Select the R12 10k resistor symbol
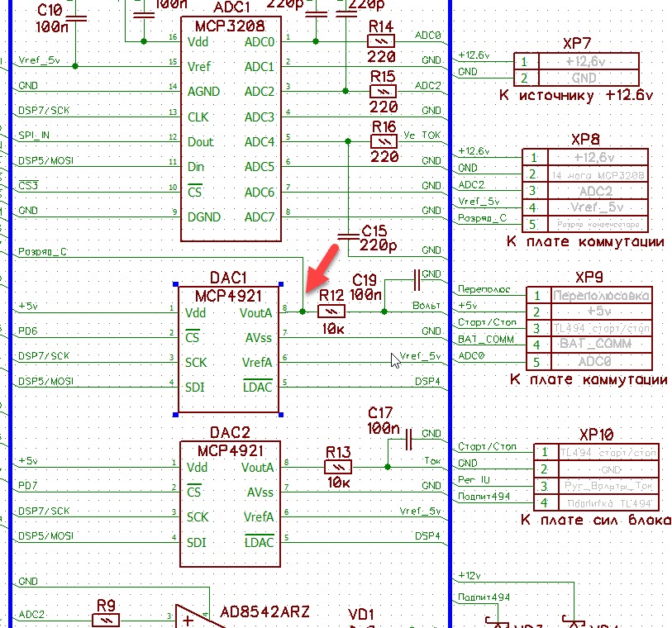 (x=332, y=312)
